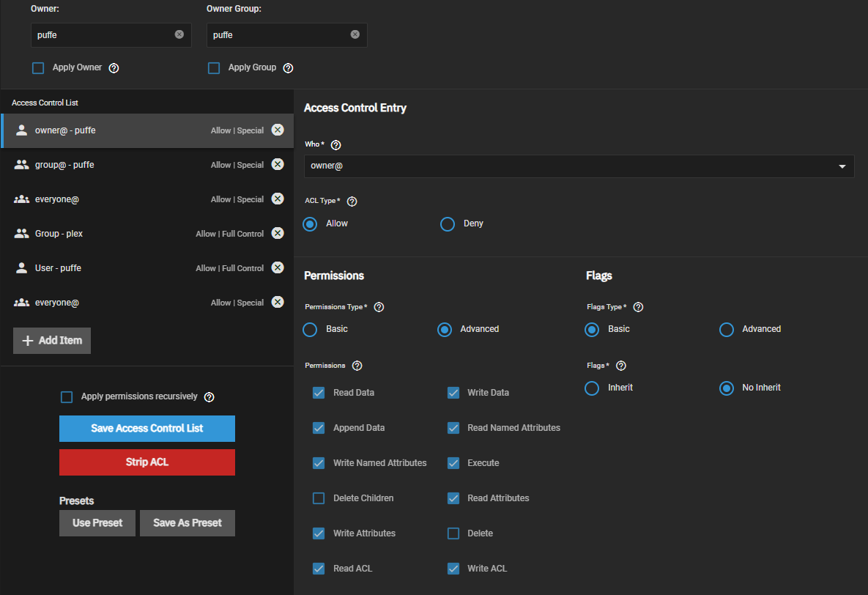Image resolution: width=868 pixels, height=595 pixels.
Task: Click Save Access Control List
Action: [x=147, y=428]
